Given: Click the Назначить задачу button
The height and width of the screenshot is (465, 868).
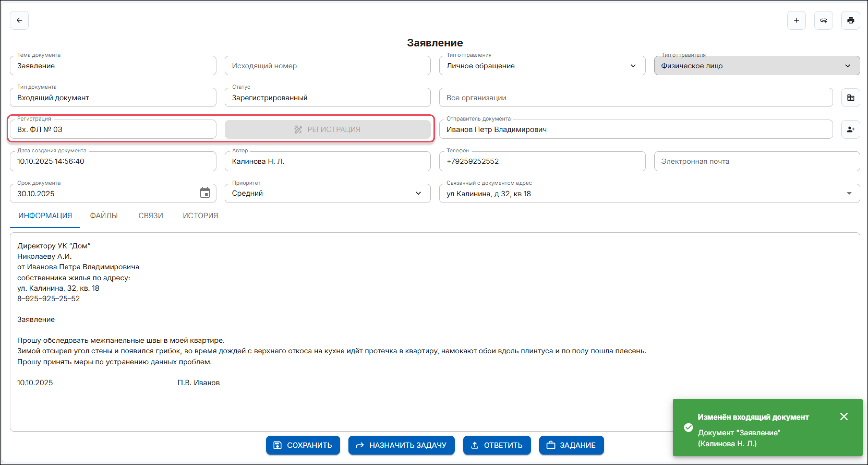Looking at the screenshot, I should point(401,445).
